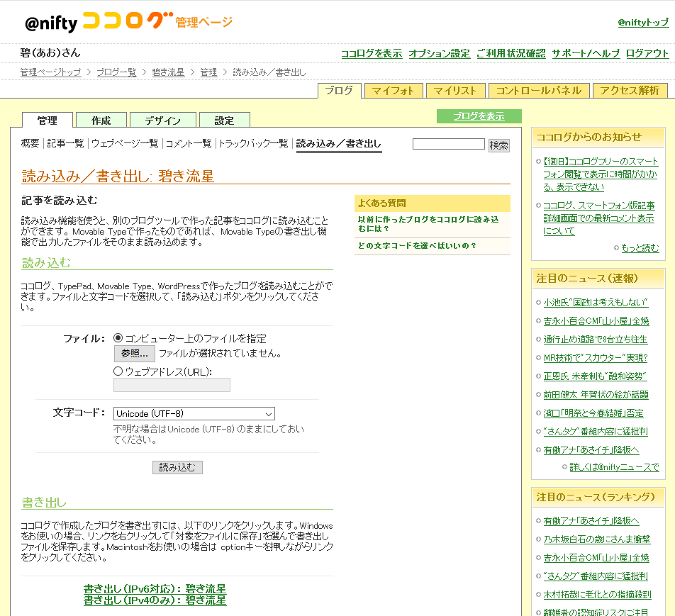Screen dimensions: 675x616
Task: Switch to デザイン sub tab
Action: pos(163,120)
